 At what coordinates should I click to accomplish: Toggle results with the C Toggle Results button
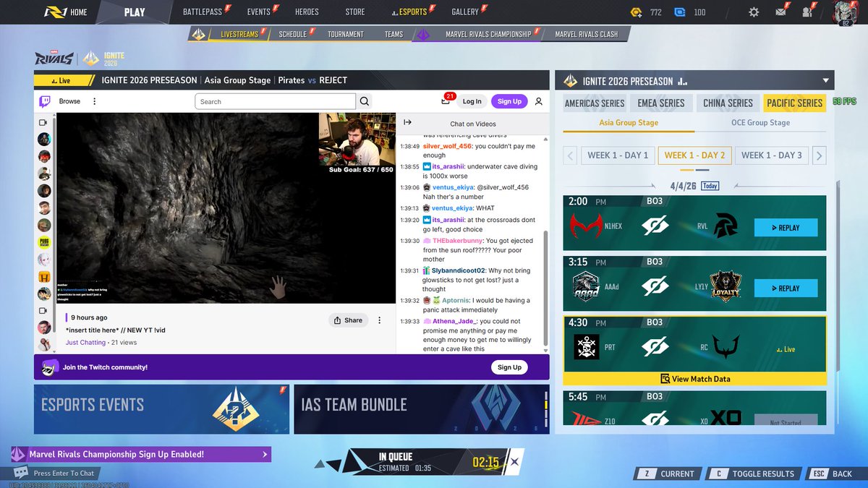click(753, 474)
